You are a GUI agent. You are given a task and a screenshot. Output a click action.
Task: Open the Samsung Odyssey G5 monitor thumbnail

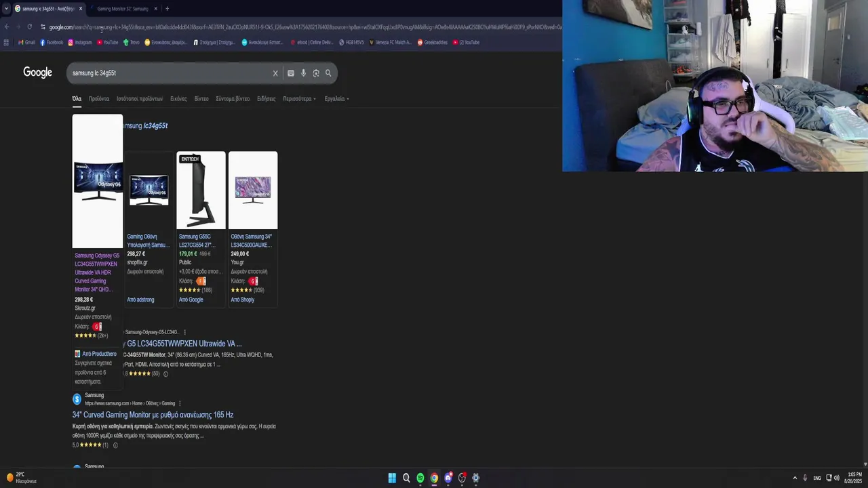click(x=98, y=181)
